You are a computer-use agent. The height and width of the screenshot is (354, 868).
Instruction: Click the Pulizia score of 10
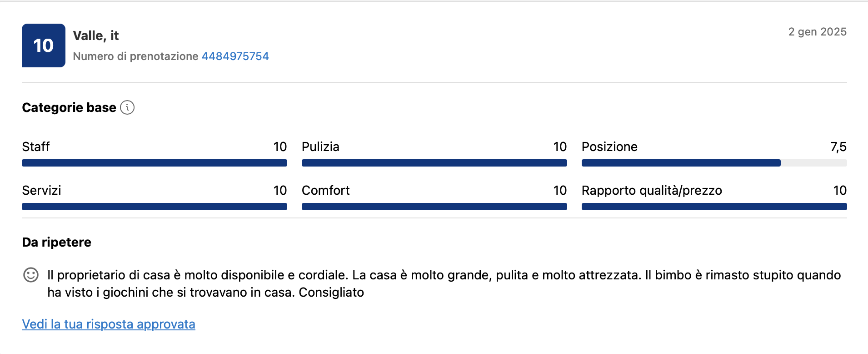pos(559,147)
